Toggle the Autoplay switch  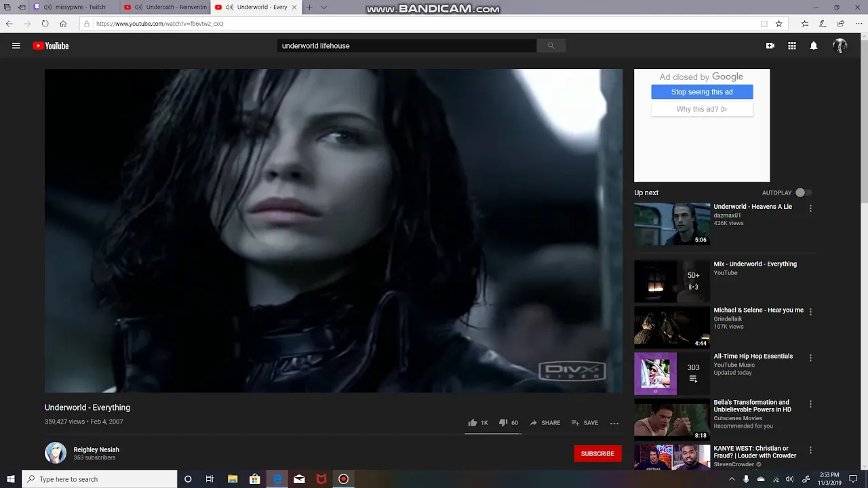pyautogui.click(x=803, y=192)
